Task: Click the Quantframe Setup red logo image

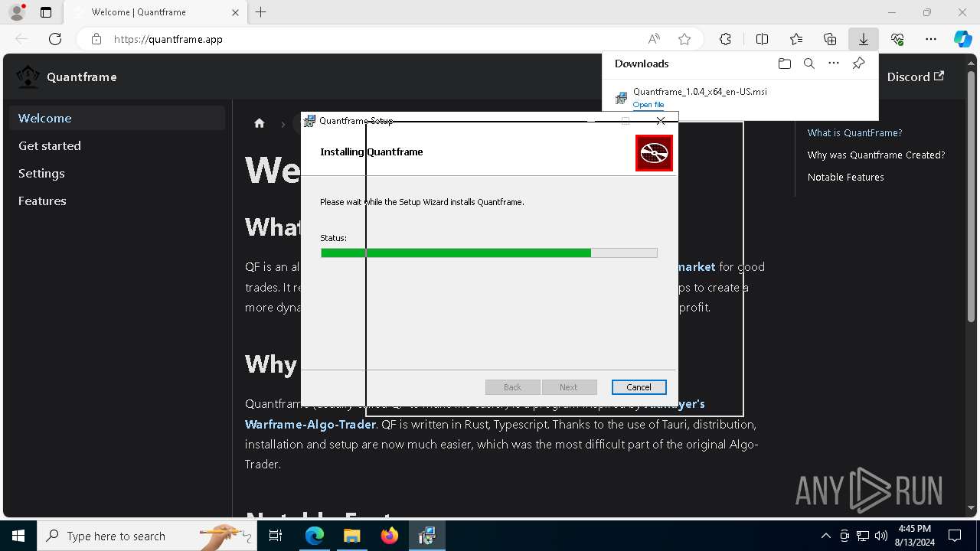Action: click(654, 153)
